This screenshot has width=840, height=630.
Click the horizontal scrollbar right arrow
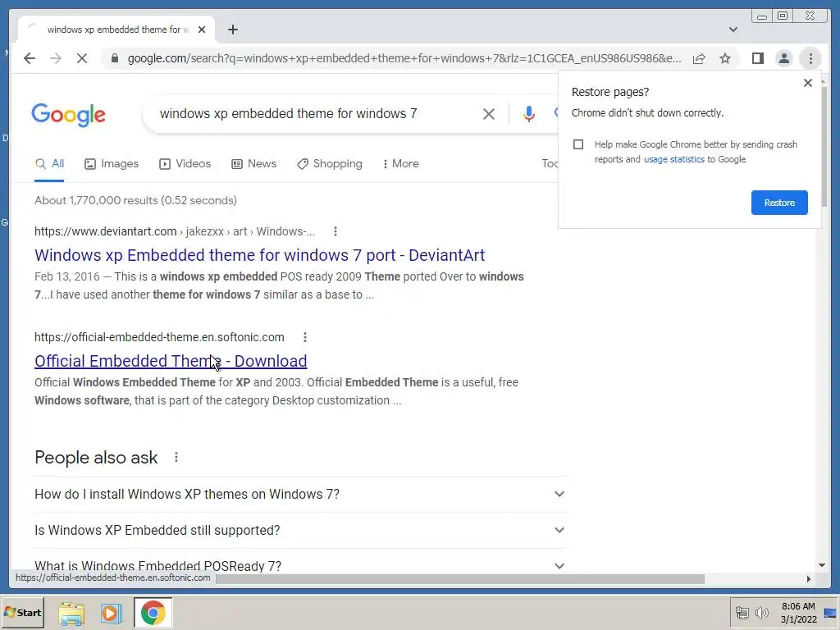(808, 579)
